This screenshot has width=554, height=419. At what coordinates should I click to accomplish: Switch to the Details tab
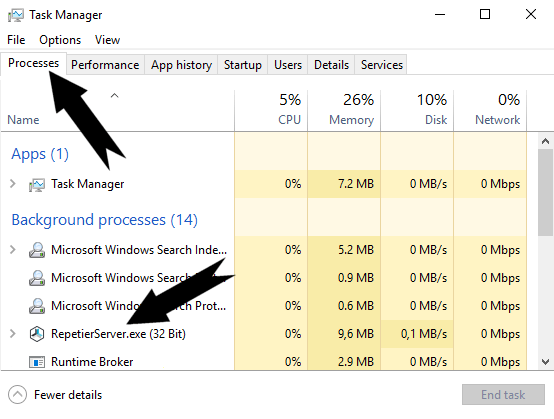click(x=331, y=65)
